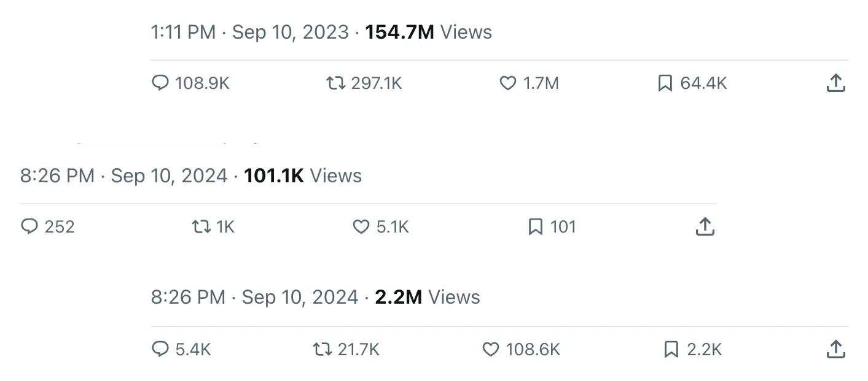
Task: Share the middle tweet via upload icon
Action: [705, 226]
